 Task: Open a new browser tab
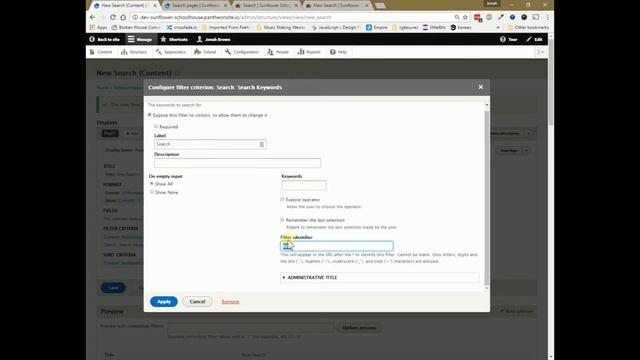pyautogui.click(x=380, y=5)
